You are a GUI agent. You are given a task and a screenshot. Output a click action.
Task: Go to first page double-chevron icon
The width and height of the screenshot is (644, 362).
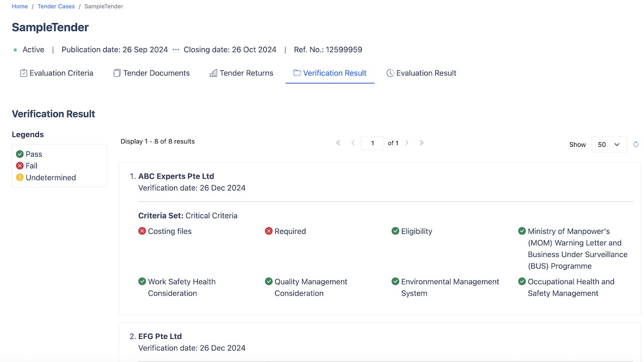pos(338,143)
